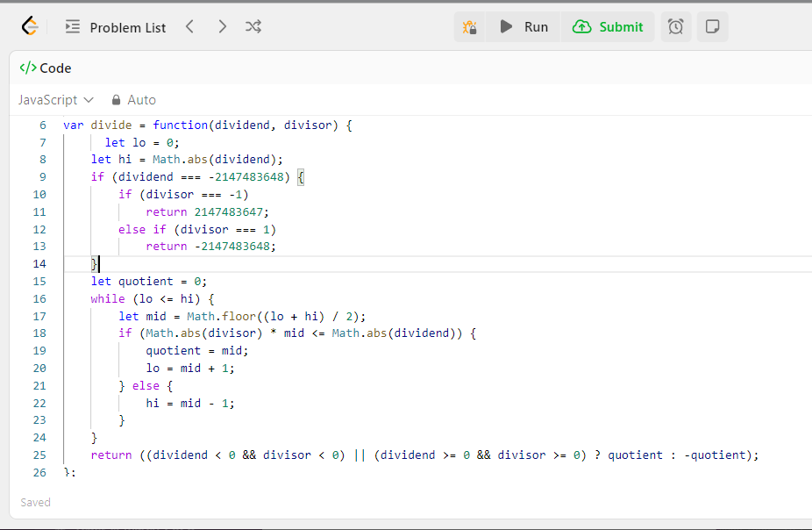Click 'while (lo <= hi) {' line
812x530 pixels.
(x=153, y=299)
